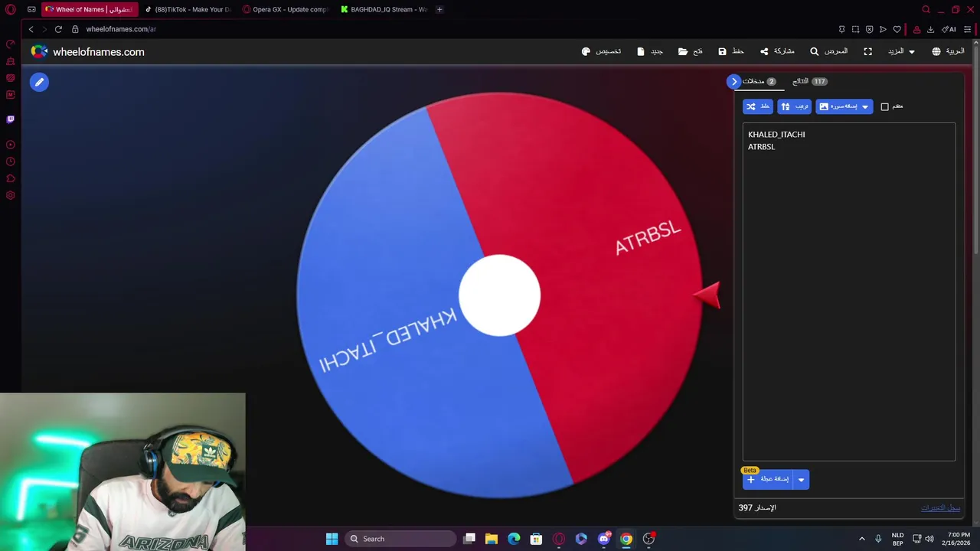The image size is (980, 551).
Task: Click the add wheel button
Action: 768,480
